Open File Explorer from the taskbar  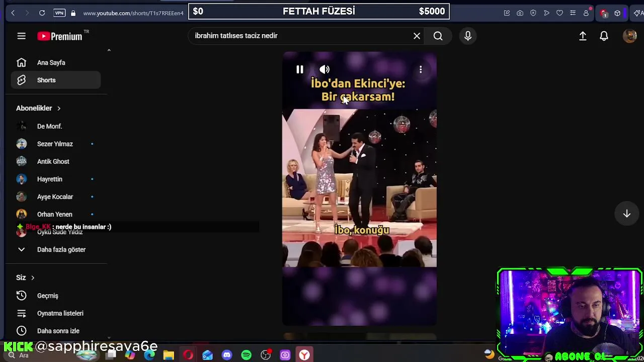click(169, 355)
